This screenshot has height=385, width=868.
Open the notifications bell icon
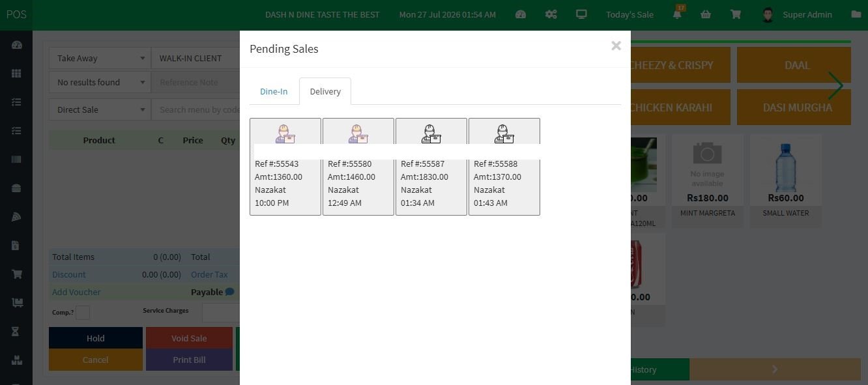click(677, 14)
